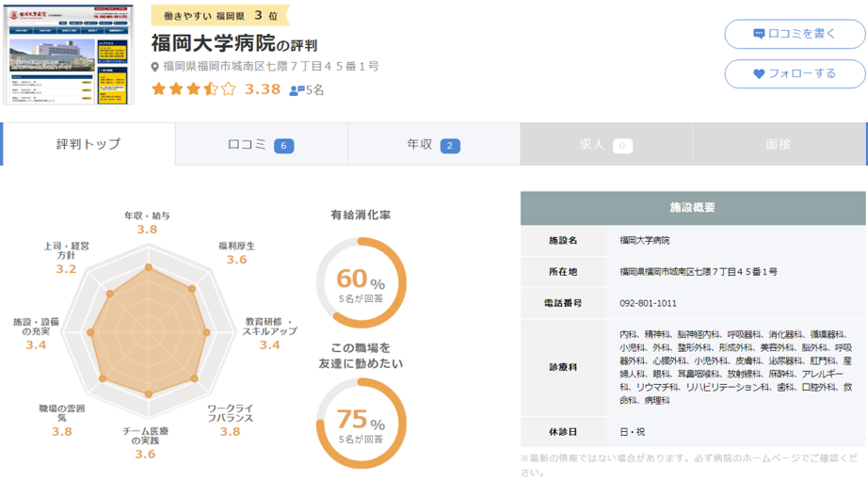The width and height of the screenshot is (868, 481).
Task: Click the badge count 0 on 求人 tab
Action: [622, 146]
